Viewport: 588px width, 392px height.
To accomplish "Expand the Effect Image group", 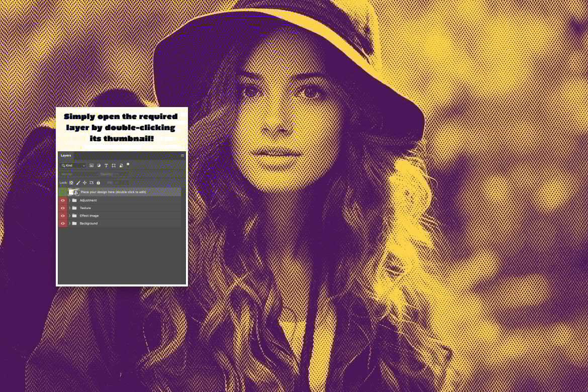I will coord(69,216).
